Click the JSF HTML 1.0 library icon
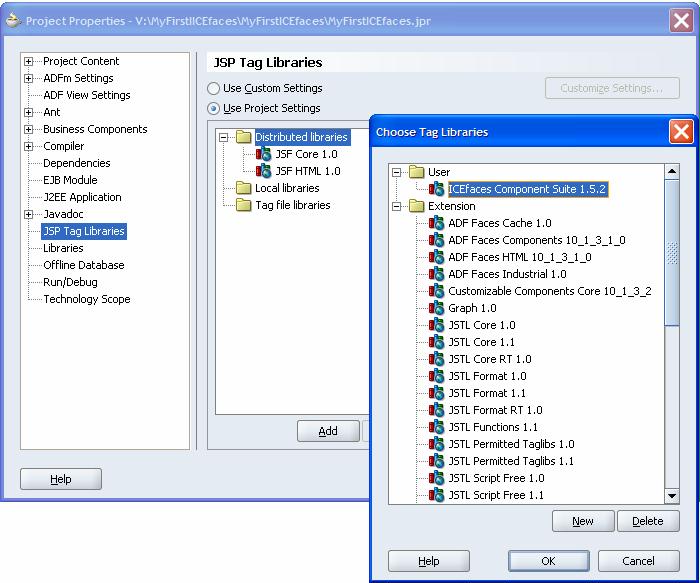The image size is (700, 583). tap(263, 171)
